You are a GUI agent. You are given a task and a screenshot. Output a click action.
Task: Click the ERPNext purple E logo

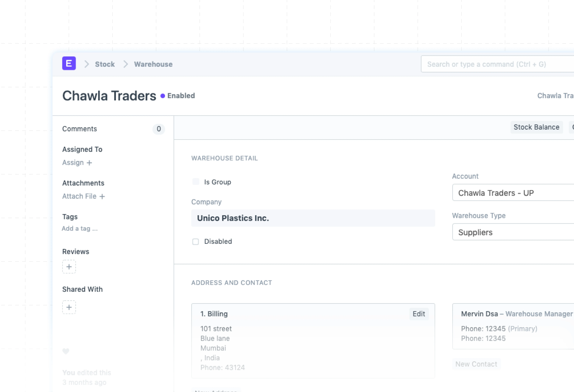tap(69, 63)
